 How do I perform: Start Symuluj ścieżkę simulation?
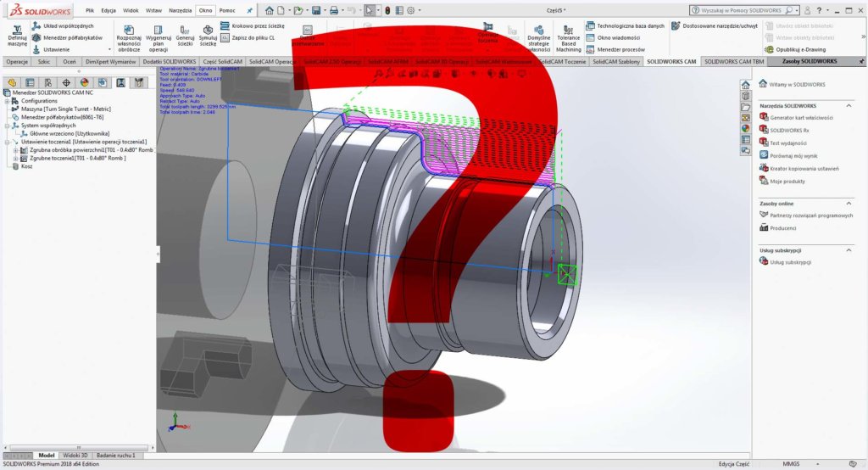pyautogui.click(x=209, y=36)
